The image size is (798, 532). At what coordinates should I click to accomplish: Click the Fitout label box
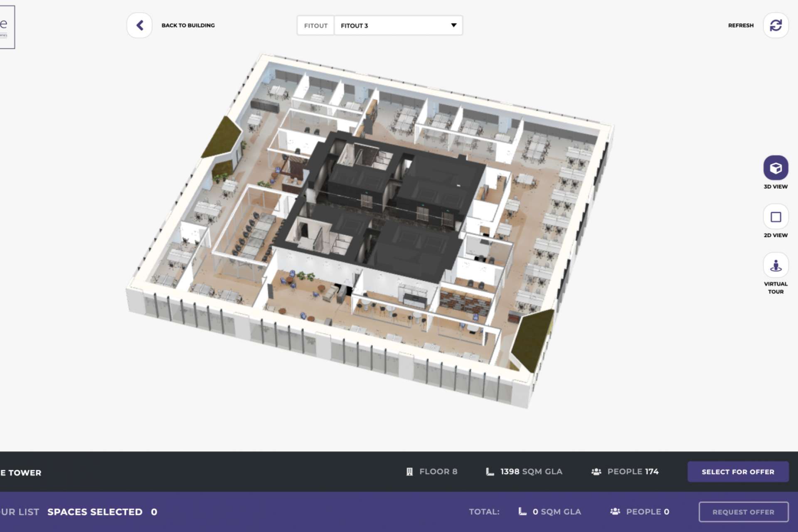(x=315, y=25)
